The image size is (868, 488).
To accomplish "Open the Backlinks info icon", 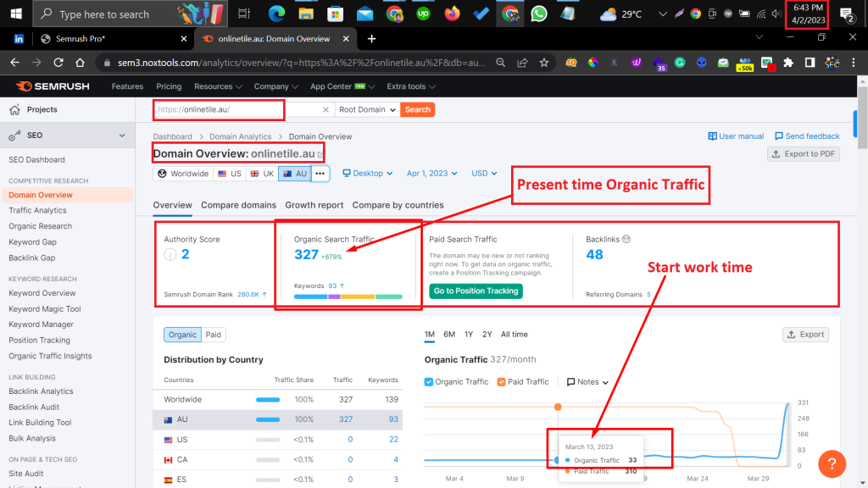I will [626, 239].
